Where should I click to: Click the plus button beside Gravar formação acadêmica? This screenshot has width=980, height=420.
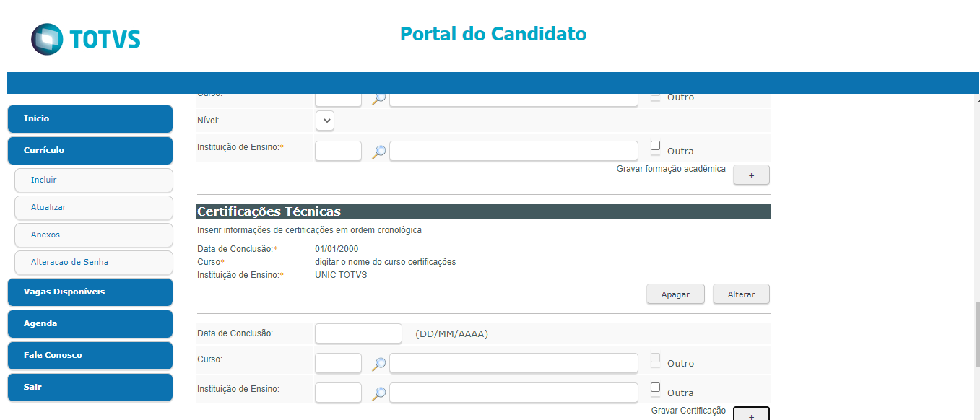751,175
